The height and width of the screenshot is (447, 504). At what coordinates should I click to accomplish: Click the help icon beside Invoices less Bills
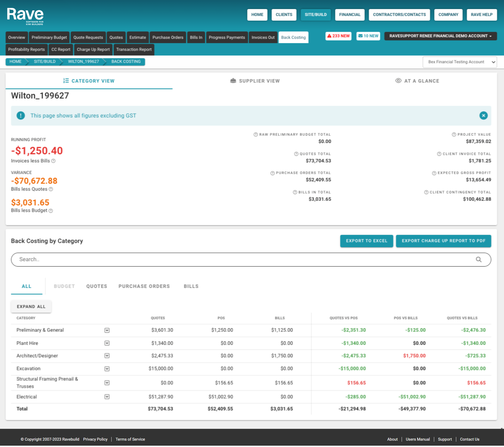pos(54,161)
